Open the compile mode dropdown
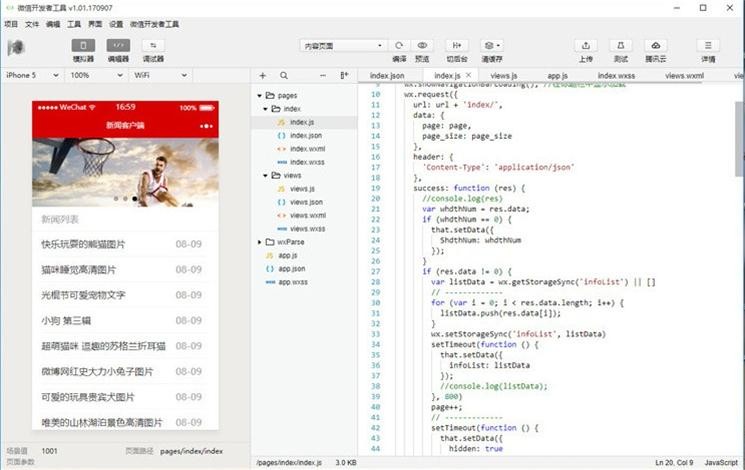 click(342, 46)
